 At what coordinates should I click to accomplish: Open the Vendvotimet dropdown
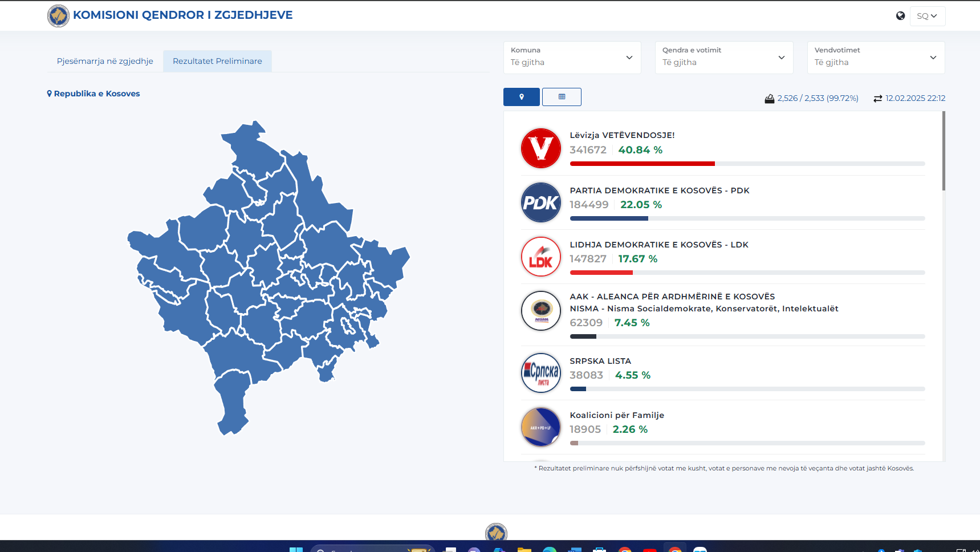click(x=876, y=57)
